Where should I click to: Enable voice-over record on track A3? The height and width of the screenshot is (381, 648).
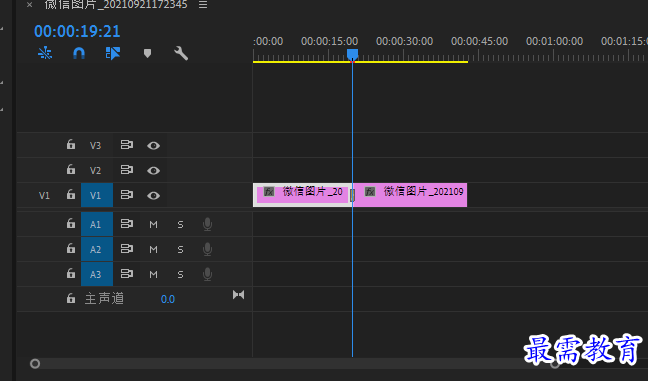(x=207, y=274)
